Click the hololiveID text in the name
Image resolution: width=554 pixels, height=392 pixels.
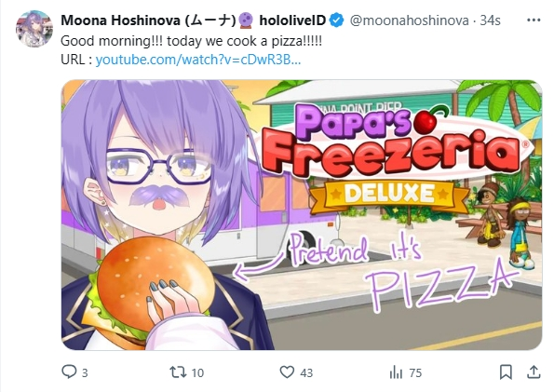pyautogui.click(x=292, y=20)
